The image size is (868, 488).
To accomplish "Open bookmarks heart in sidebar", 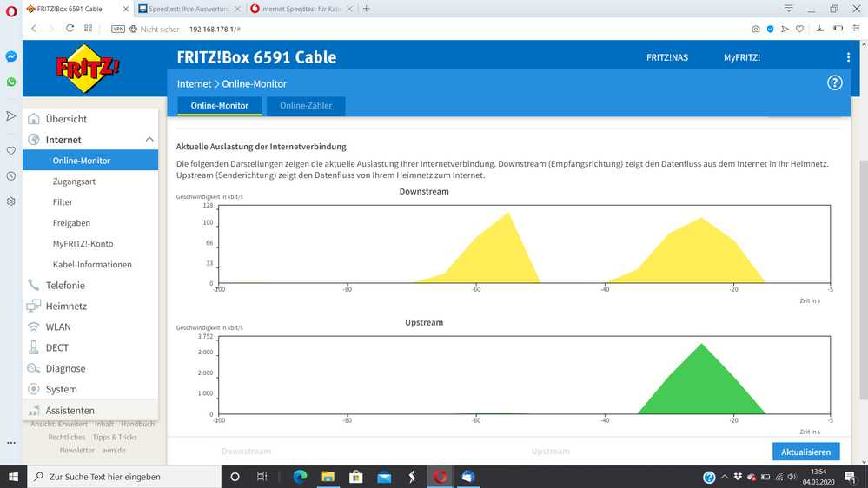I will [x=11, y=150].
